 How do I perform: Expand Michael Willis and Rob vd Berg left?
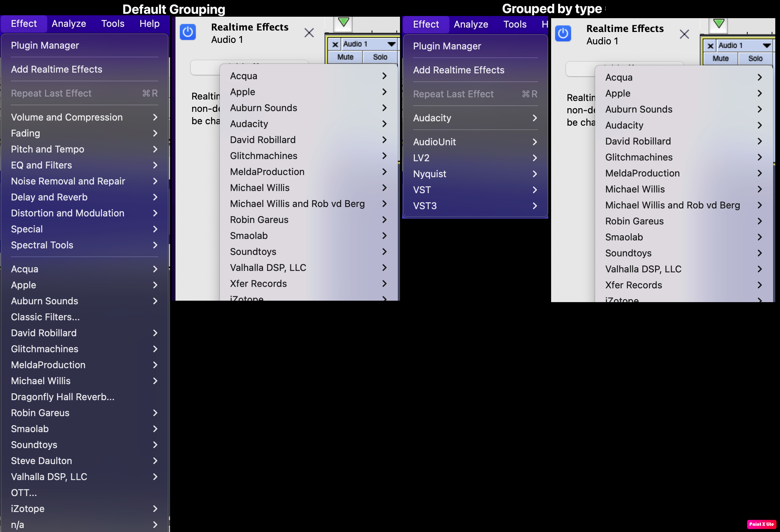click(308, 204)
